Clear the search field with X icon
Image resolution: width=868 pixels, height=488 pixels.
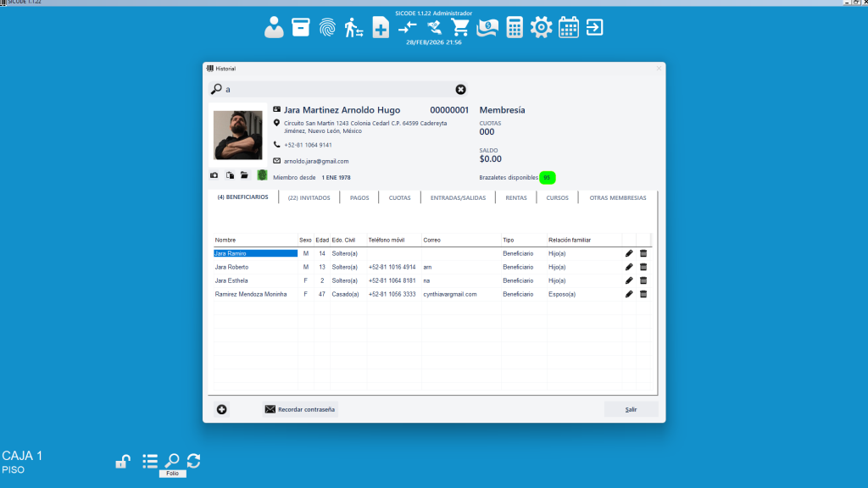pyautogui.click(x=461, y=89)
